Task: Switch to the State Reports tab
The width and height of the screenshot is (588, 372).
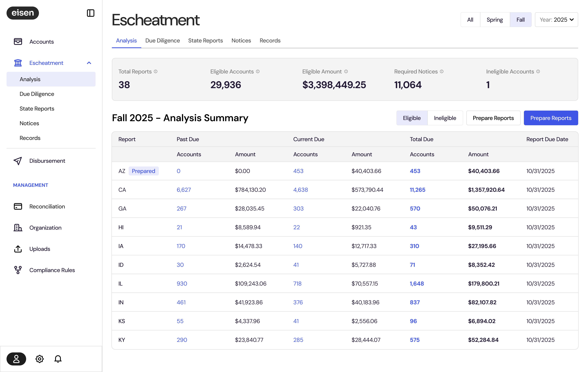Action: (x=205, y=41)
